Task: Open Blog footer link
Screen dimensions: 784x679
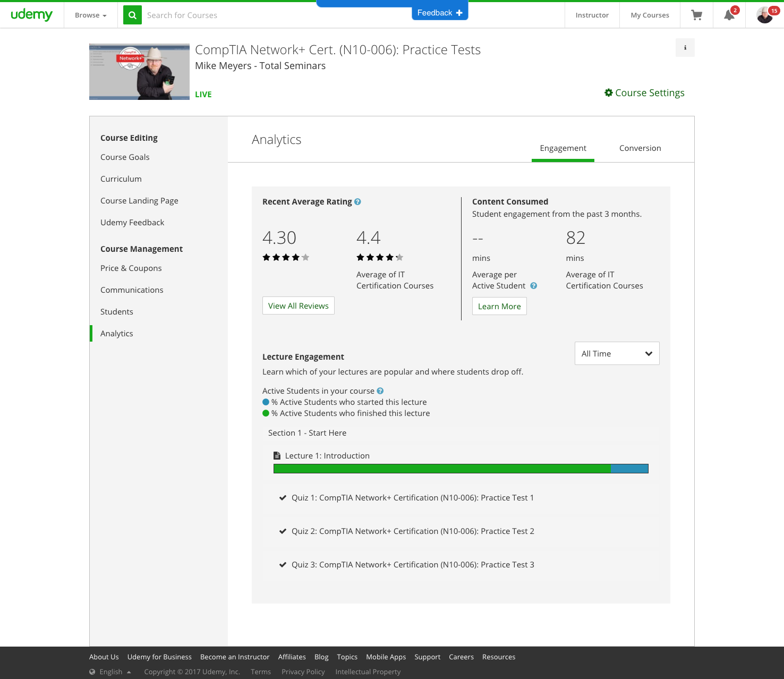Action: (321, 657)
